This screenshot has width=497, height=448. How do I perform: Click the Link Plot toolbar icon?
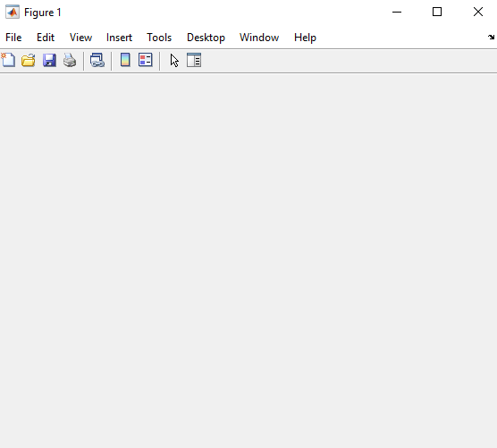click(97, 60)
